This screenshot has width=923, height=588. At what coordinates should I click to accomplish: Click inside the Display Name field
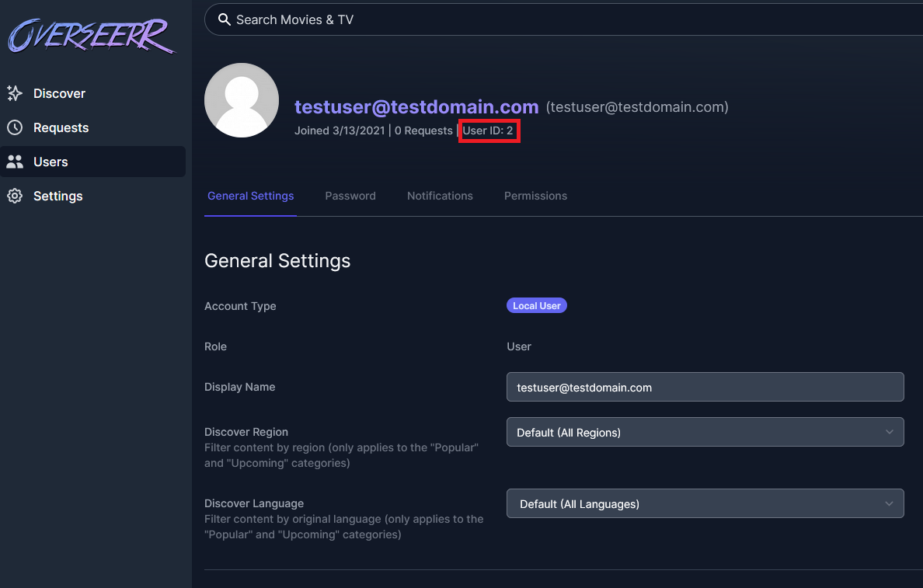(705, 387)
